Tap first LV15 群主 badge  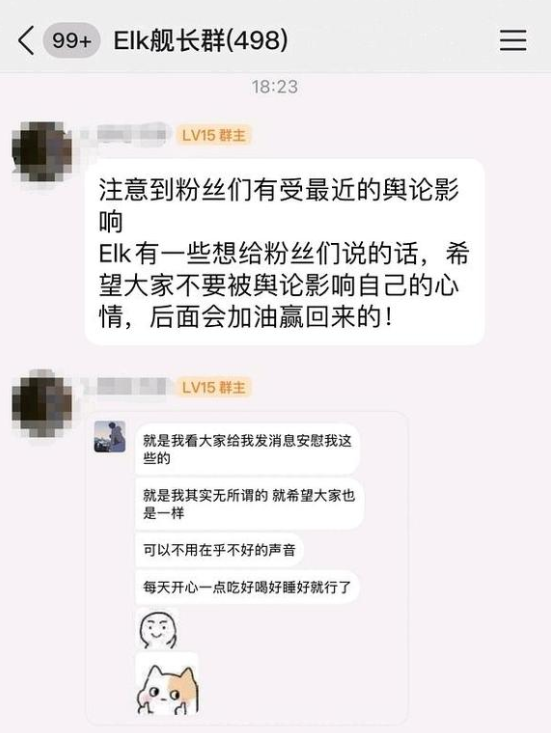click(x=214, y=135)
